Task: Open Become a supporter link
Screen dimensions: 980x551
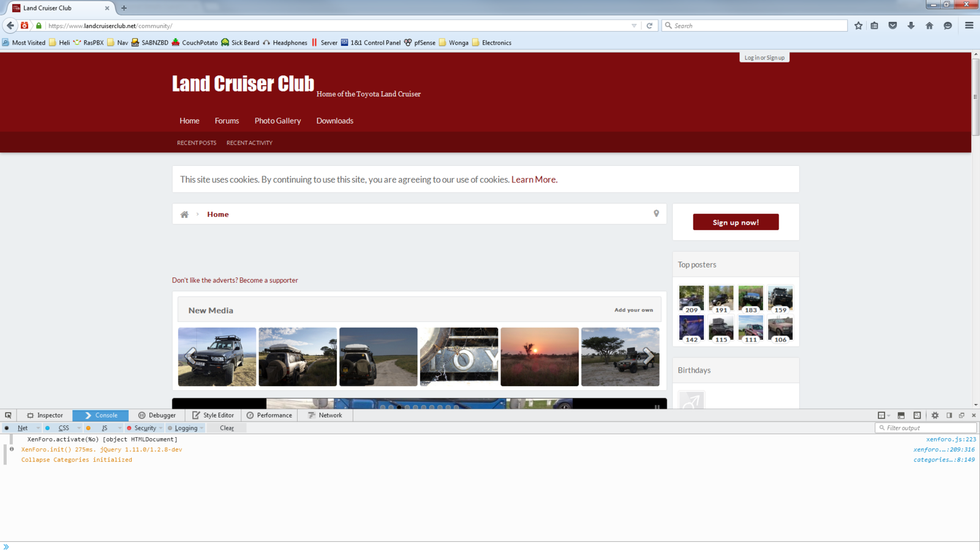Action: coord(268,280)
